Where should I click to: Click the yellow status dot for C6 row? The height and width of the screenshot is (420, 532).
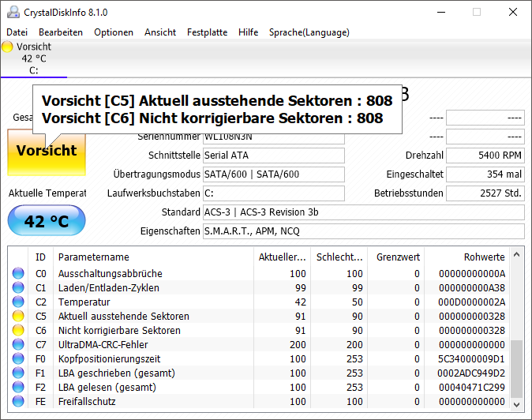coord(18,331)
